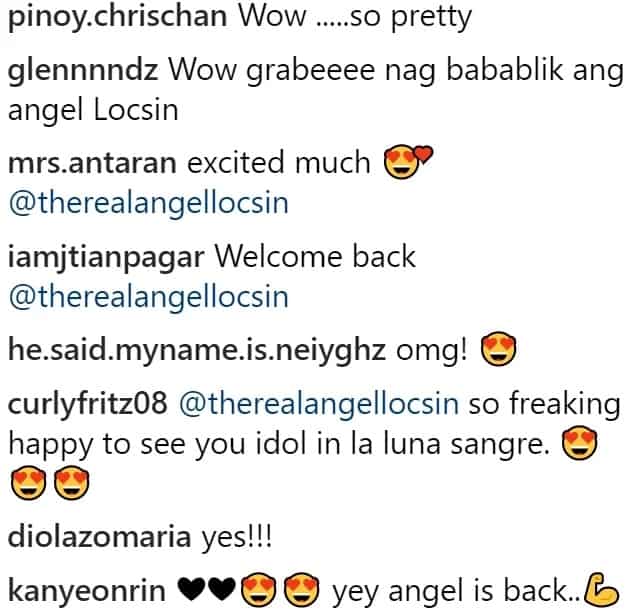Open kanyeonrin's profile username
634x614 pixels.
(87, 591)
